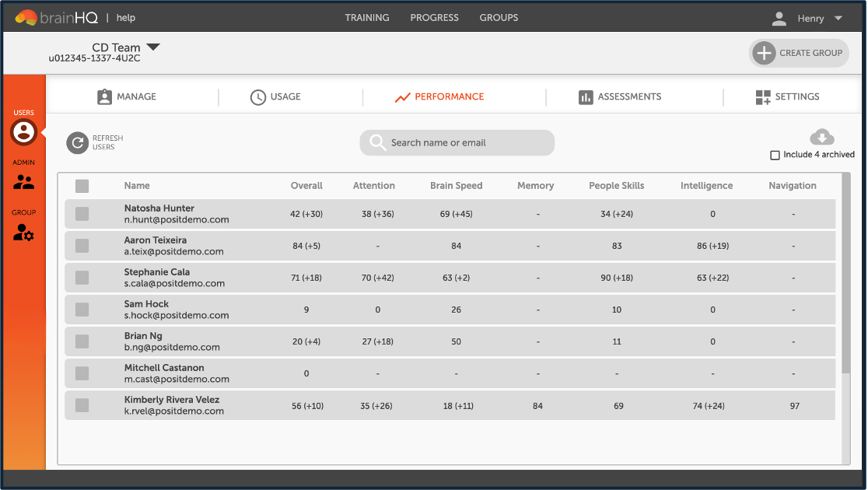Click the email a.teix@positdemo.com
Image resolution: width=868 pixels, height=490 pixels.
coord(173,251)
